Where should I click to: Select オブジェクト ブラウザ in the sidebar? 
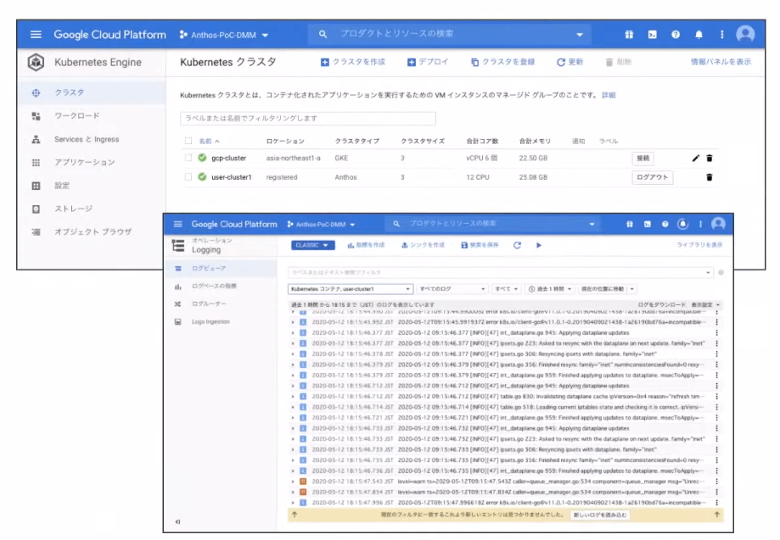pyautogui.click(x=92, y=232)
